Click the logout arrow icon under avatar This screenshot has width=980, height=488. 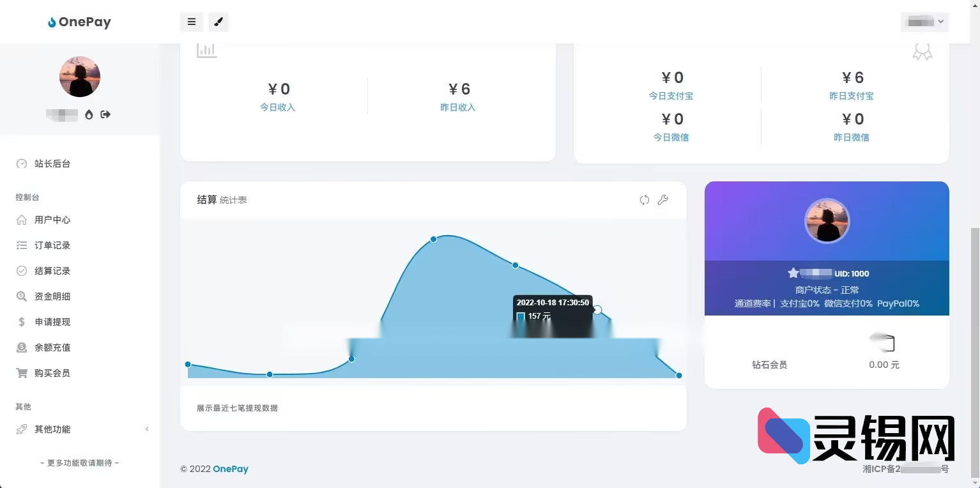105,114
